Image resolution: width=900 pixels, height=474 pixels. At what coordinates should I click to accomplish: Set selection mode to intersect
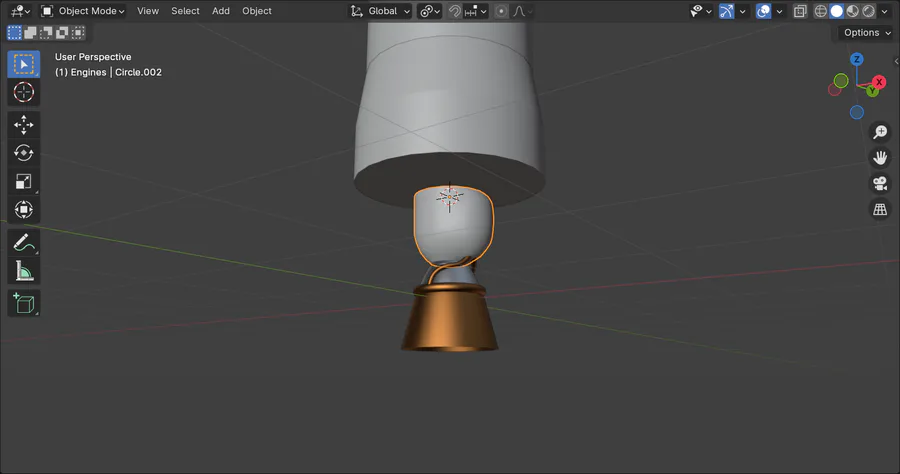pyautogui.click(x=78, y=33)
